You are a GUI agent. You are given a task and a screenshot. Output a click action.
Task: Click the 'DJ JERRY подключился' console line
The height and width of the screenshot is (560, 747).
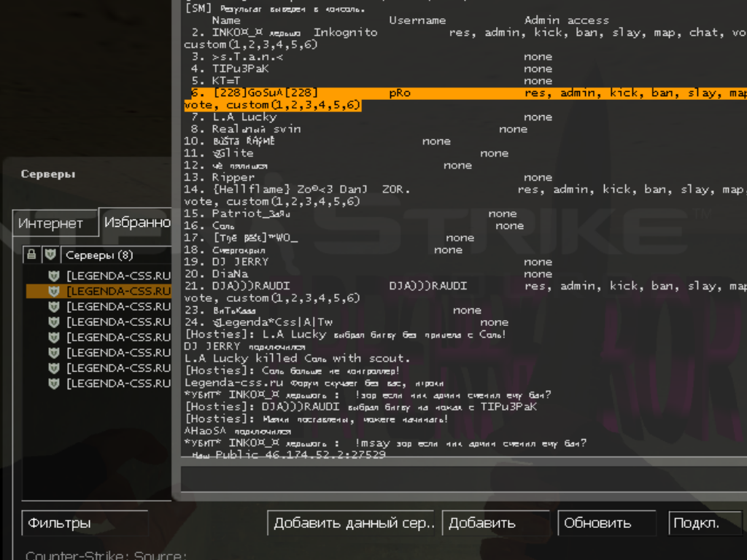(245, 346)
